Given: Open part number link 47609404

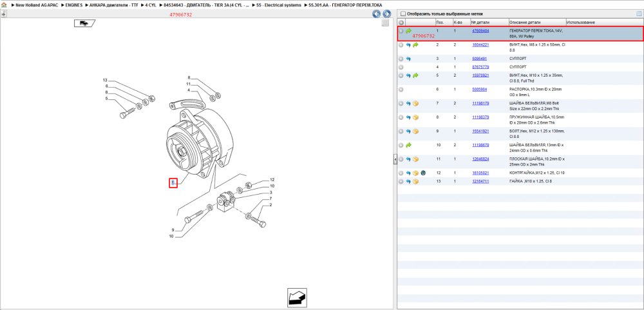Looking at the screenshot, I should click(x=480, y=31).
